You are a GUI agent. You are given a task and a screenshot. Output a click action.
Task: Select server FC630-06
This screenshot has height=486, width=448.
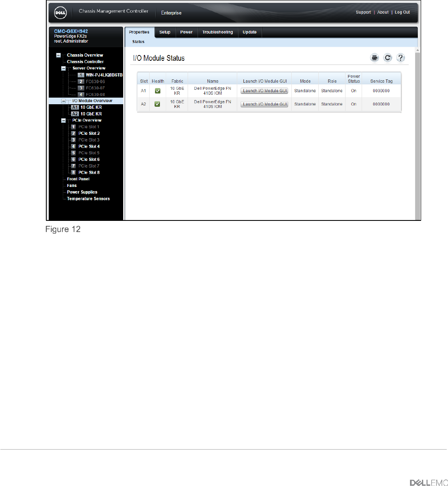coord(95,81)
